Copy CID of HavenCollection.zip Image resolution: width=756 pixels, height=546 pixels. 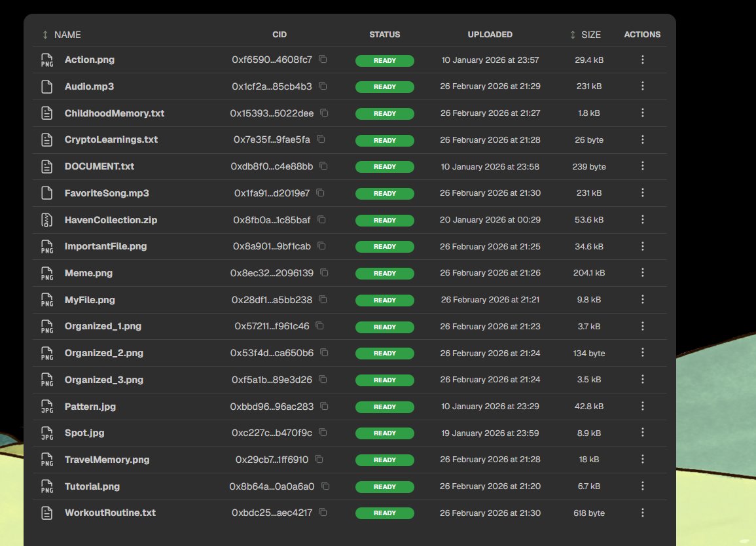(x=321, y=219)
